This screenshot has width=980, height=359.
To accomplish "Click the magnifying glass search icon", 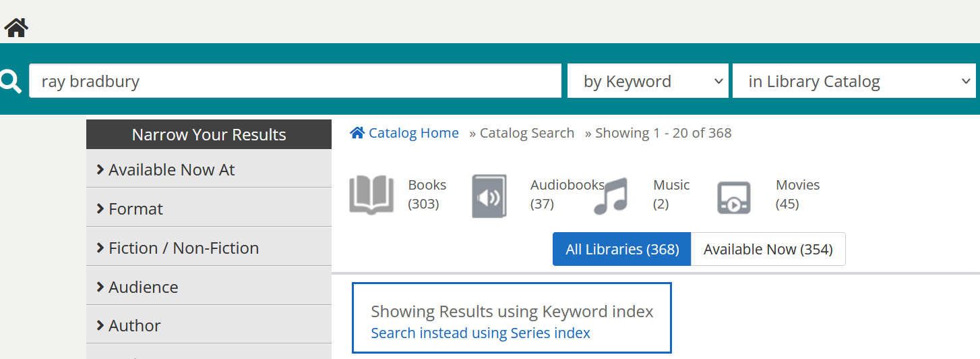I will (10, 81).
